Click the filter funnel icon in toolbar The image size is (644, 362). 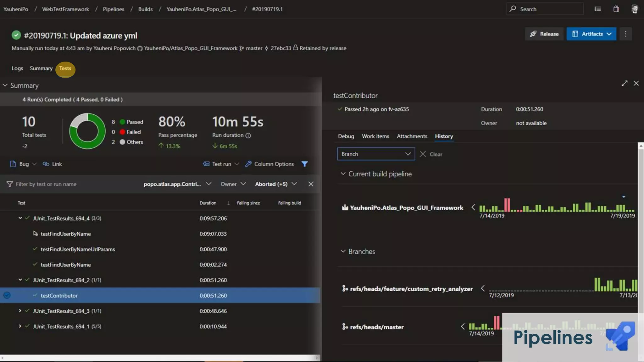[304, 164]
